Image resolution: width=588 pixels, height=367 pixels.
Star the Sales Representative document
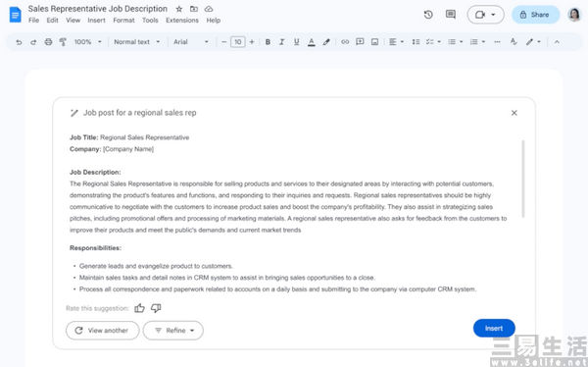point(179,9)
